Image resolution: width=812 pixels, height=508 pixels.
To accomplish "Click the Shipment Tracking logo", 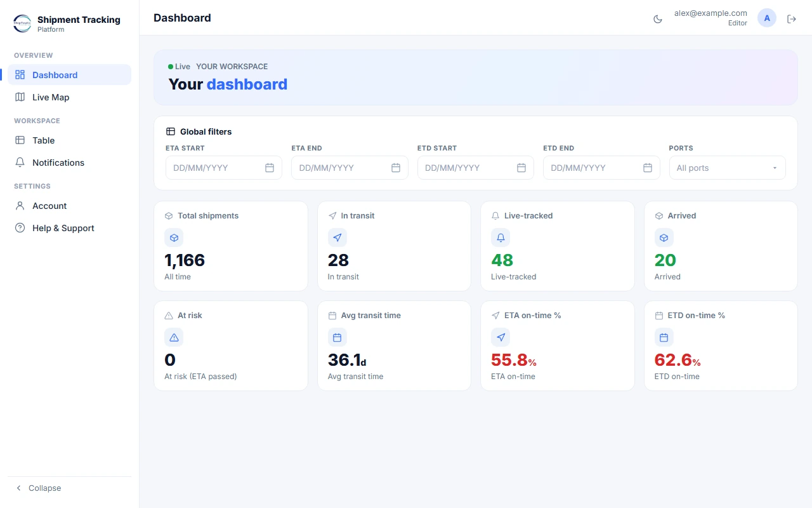I will click(22, 23).
